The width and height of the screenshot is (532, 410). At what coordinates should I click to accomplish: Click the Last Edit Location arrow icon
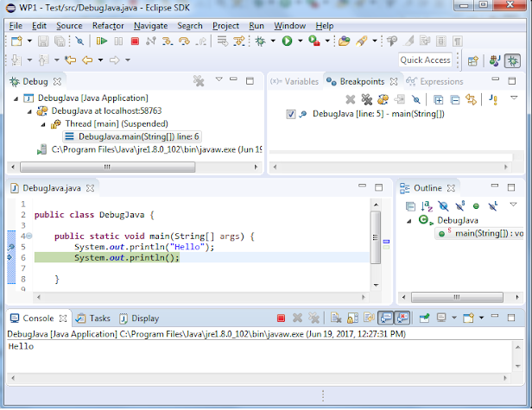tap(71, 60)
